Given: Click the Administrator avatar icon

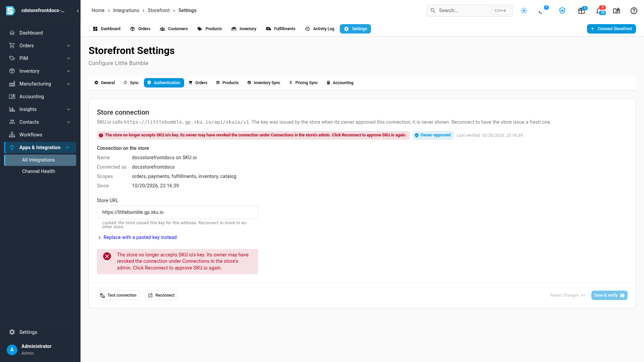Looking at the screenshot, I should [12, 350].
